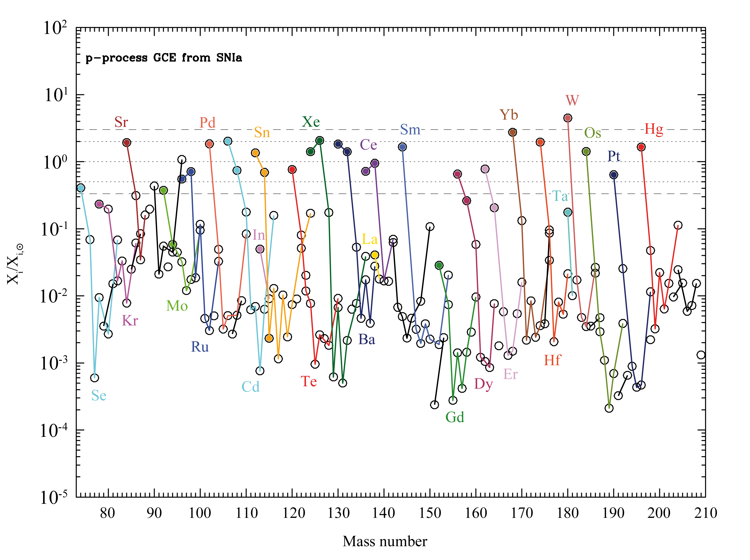Screen dimensions: 750x560
Task: Click the 'W' label near top
Action: (572, 101)
